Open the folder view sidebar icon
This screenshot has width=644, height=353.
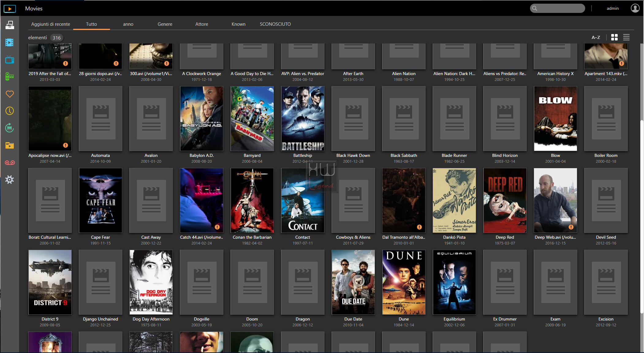[9, 145]
